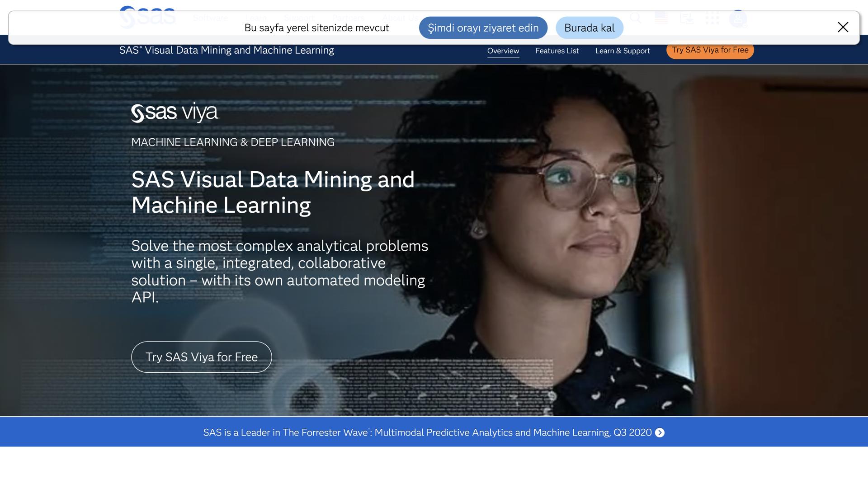This screenshot has width=868, height=488.
Task: Open the Learn & Support link
Action: click(x=623, y=51)
